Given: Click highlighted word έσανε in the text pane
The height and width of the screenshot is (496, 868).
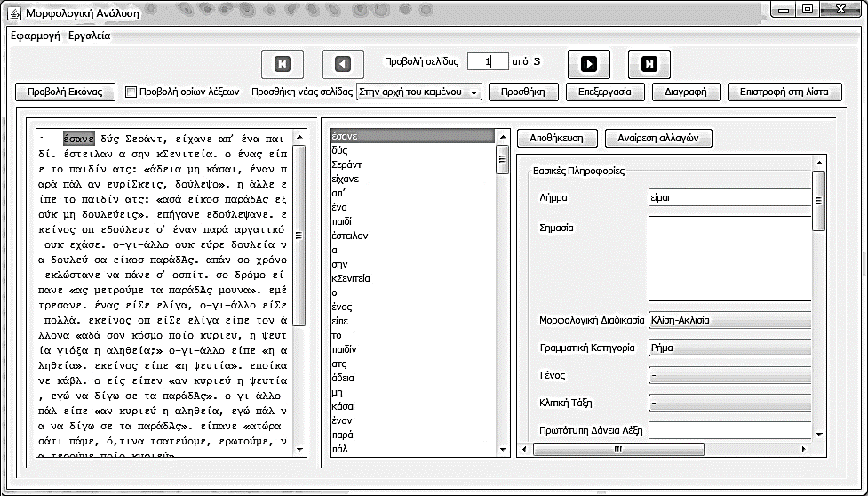Looking at the screenshot, I should pyautogui.click(x=78, y=139).
